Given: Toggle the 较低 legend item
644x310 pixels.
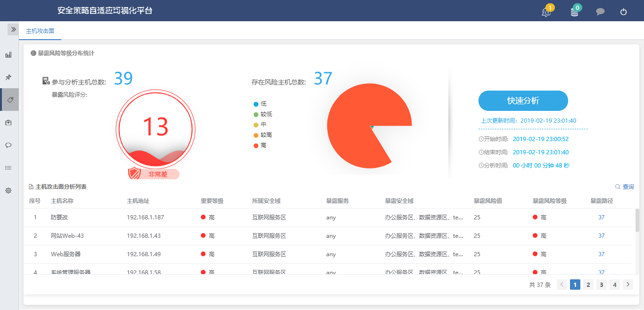Looking at the screenshot, I should (x=263, y=114).
